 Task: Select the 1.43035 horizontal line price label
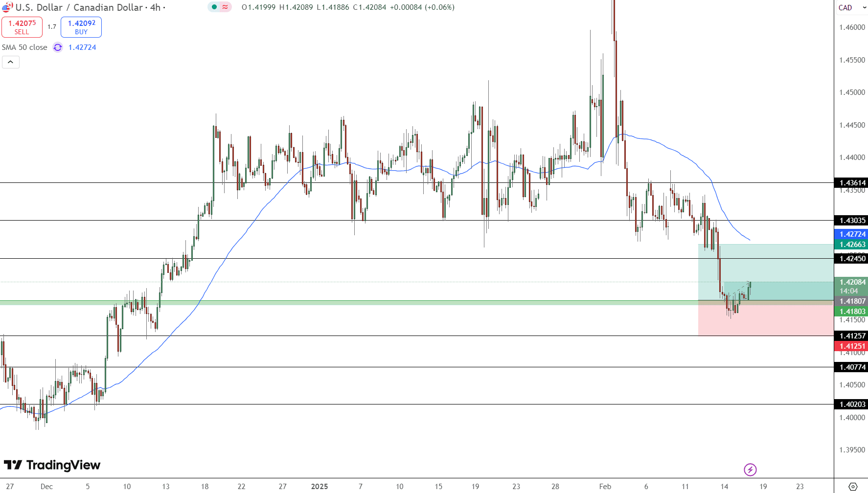pyautogui.click(x=851, y=221)
